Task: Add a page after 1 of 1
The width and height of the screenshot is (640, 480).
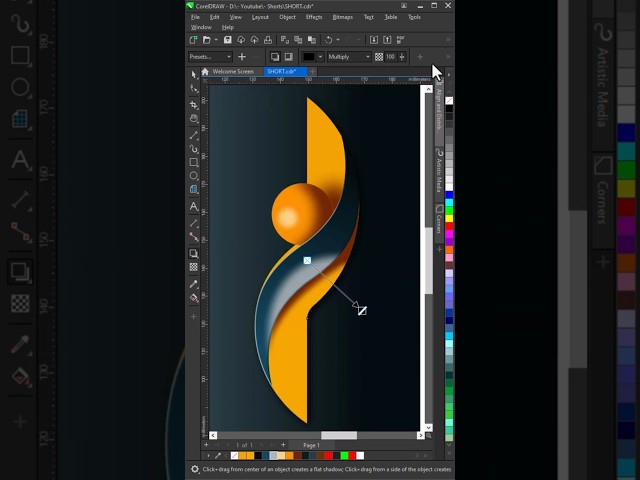Action: coord(283,445)
